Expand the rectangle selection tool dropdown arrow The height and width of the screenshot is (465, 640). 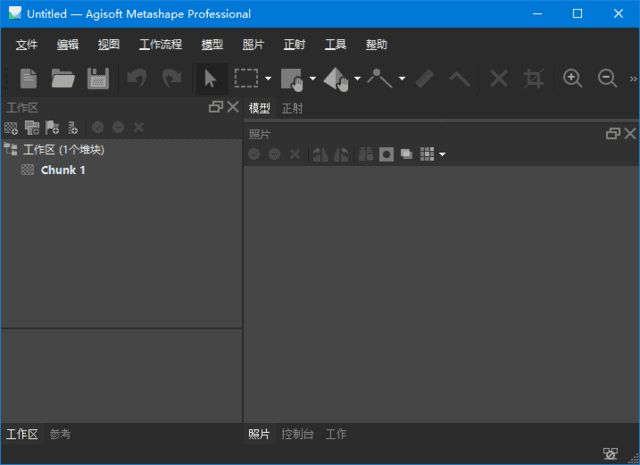pyautogui.click(x=268, y=78)
